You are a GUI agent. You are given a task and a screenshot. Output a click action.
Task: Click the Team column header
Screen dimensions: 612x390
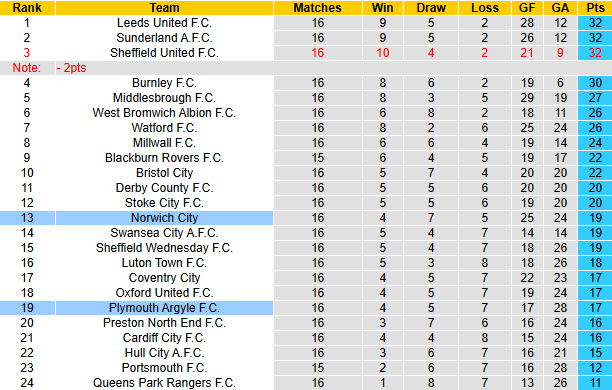pos(164,8)
